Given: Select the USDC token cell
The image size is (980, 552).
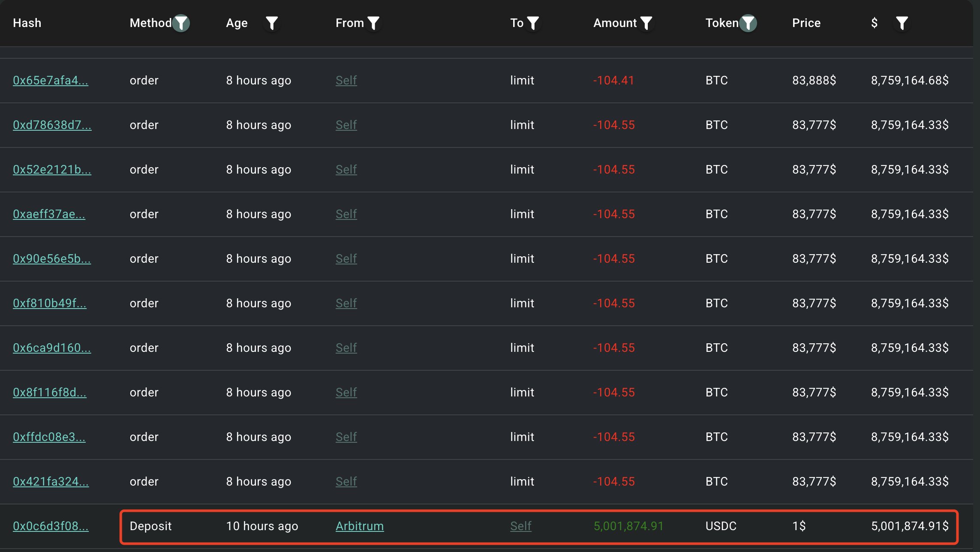Looking at the screenshot, I should click(721, 526).
